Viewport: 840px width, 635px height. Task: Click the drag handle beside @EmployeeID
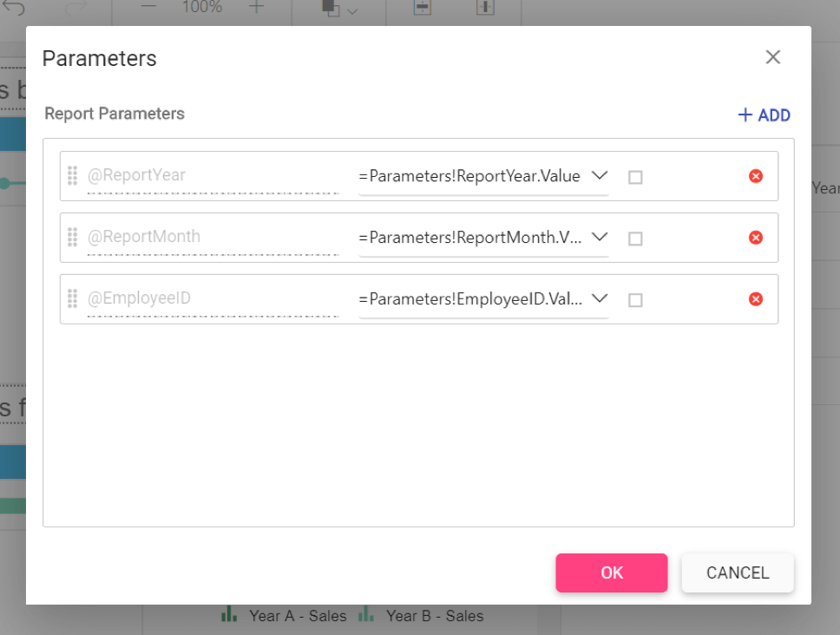pyautogui.click(x=72, y=298)
